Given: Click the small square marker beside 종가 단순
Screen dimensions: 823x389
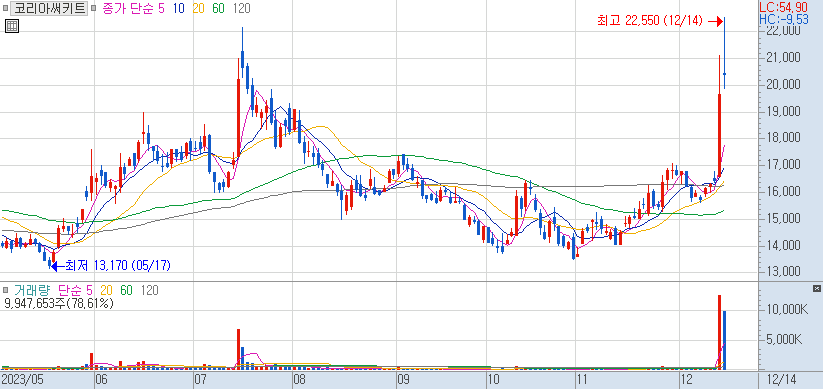Looking at the screenshot, I should (x=93, y=8).
